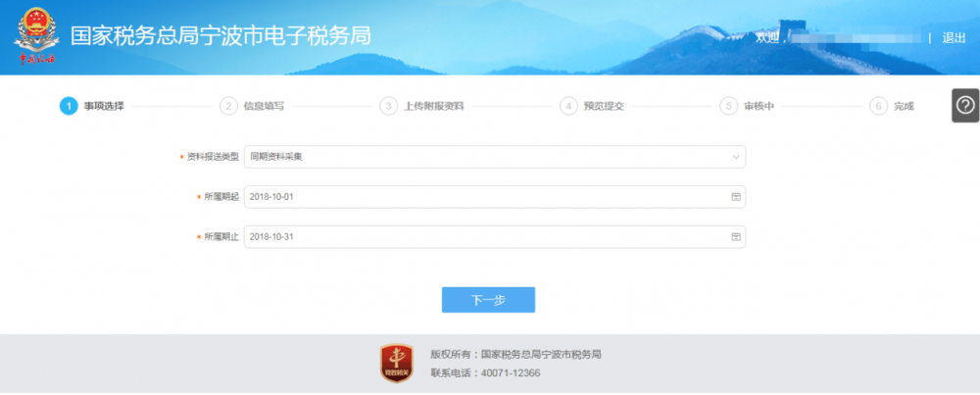This screenshot has height=395, width=980.
Task: Focus the 所属期止 date field 2018-10-31
Action: point(494,237)
